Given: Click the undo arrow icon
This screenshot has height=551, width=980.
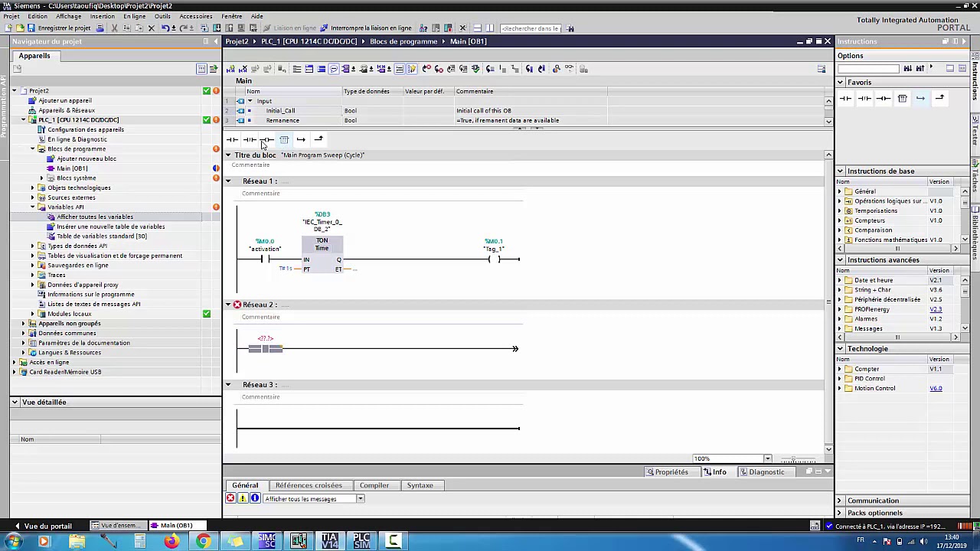Looking at the screenshot, I should 165,28.
